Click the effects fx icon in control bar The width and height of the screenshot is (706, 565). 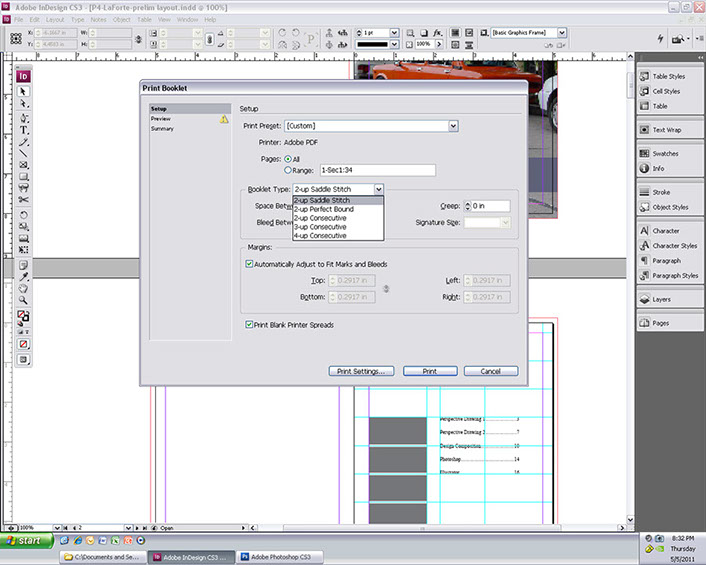coord(437,33)
